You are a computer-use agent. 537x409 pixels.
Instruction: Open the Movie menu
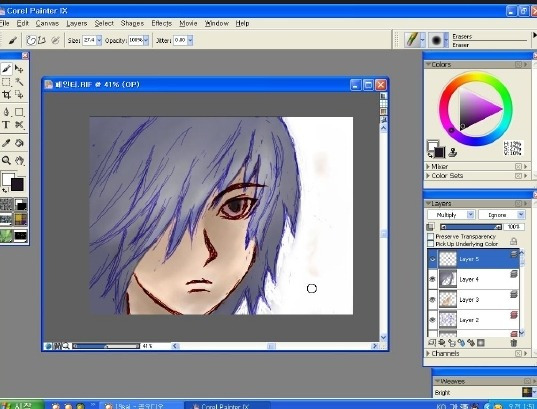pyautogui.click(x=188, y=23)
